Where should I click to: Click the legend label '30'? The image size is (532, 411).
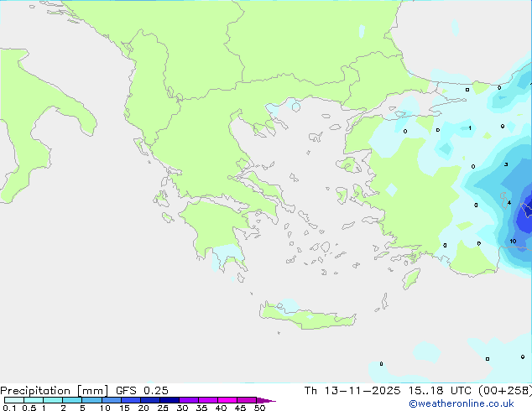coord(183,408)
